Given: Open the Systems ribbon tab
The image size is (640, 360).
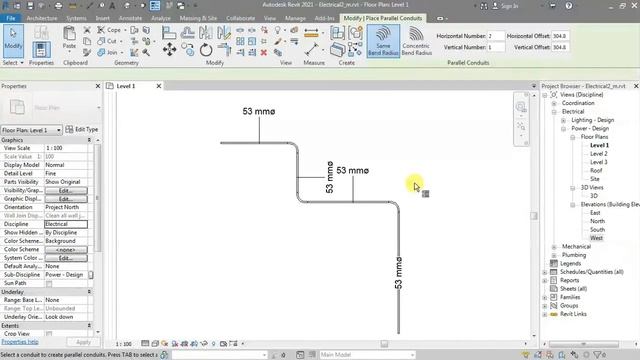Looking at the screenshot, I should pyautogui.click(x=76, y=18).
